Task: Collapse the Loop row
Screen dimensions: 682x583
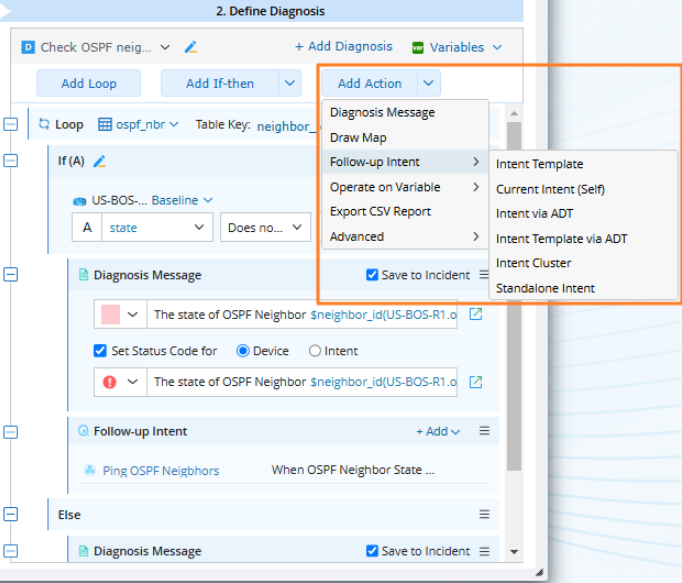Action: 10,124
